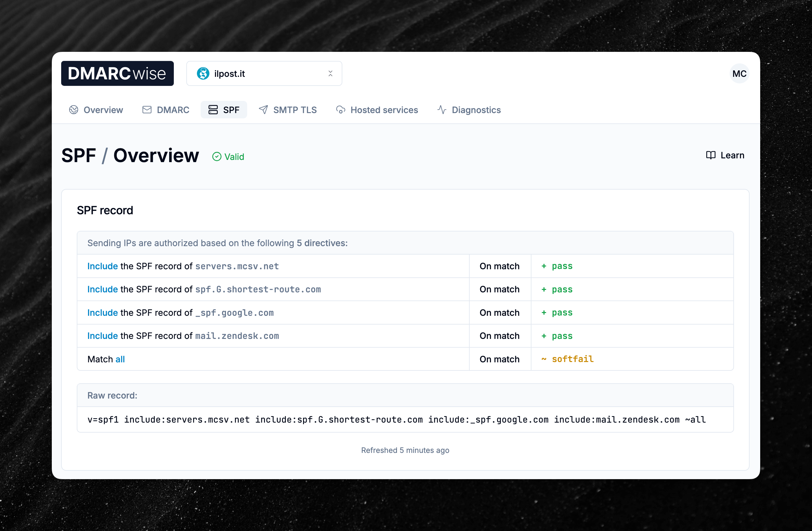Open the ilpost.it domain selector dropdown
The image size is (812, 531).
pyautogui.click(x=264, y=73)
